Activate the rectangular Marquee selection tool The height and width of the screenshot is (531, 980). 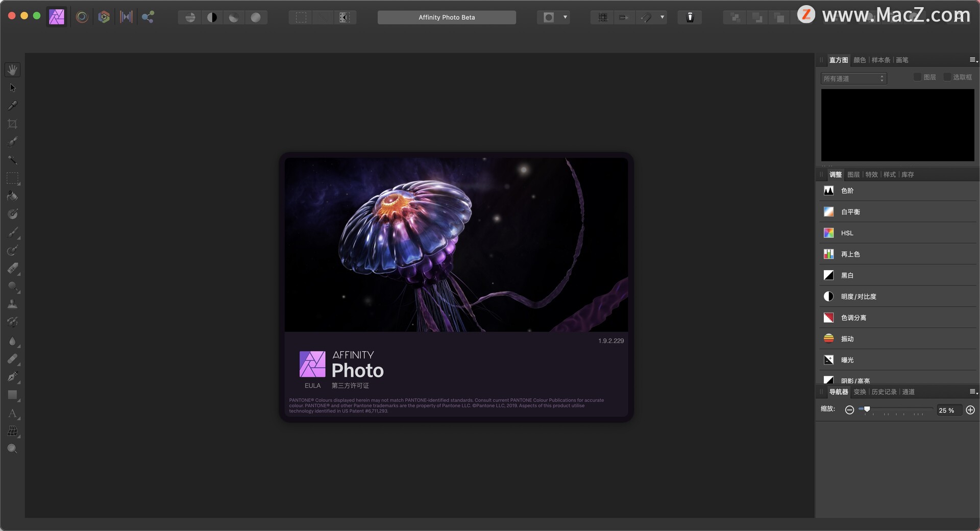(x=13, y=178)
